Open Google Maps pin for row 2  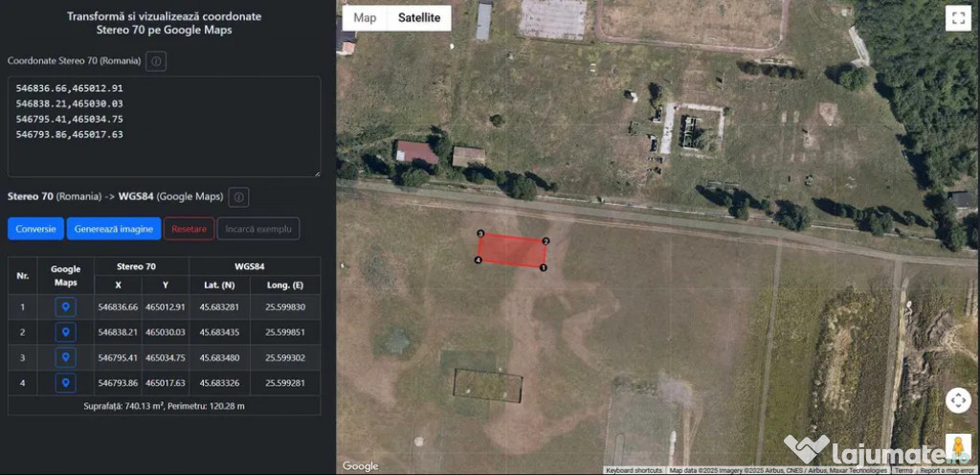point(66,332)
